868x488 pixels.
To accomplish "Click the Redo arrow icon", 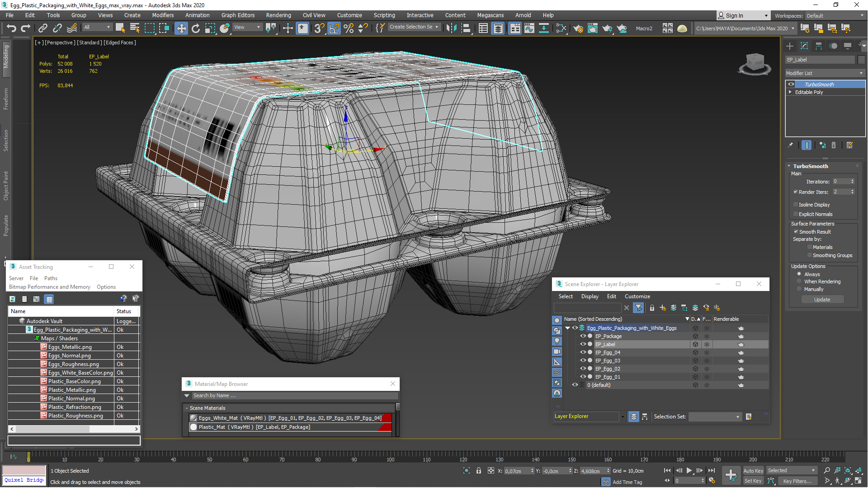I will coord(26,28).
